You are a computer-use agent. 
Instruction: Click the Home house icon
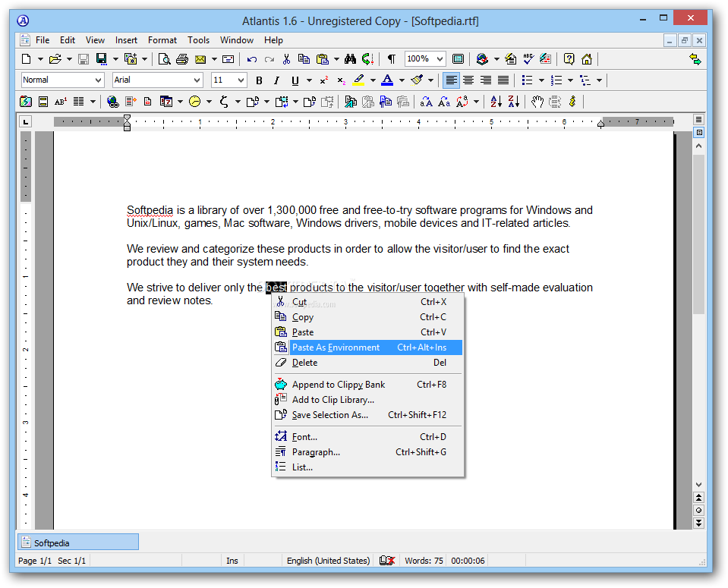click(587, 59)
